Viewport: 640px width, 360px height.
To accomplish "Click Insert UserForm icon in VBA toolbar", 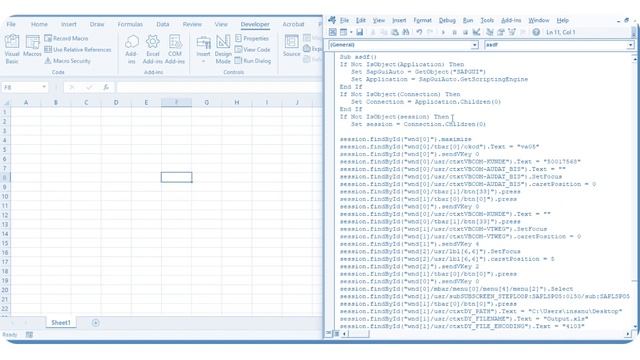I will tap(343, 32).
